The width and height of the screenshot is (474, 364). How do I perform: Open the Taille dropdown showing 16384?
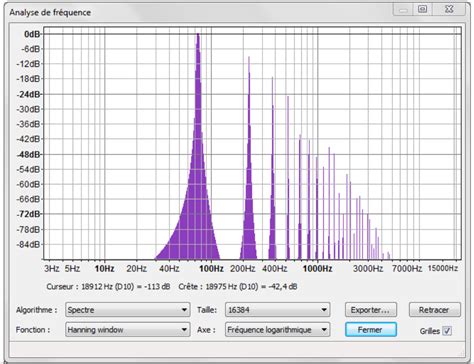pyautogui.click(x=277, y=310)
